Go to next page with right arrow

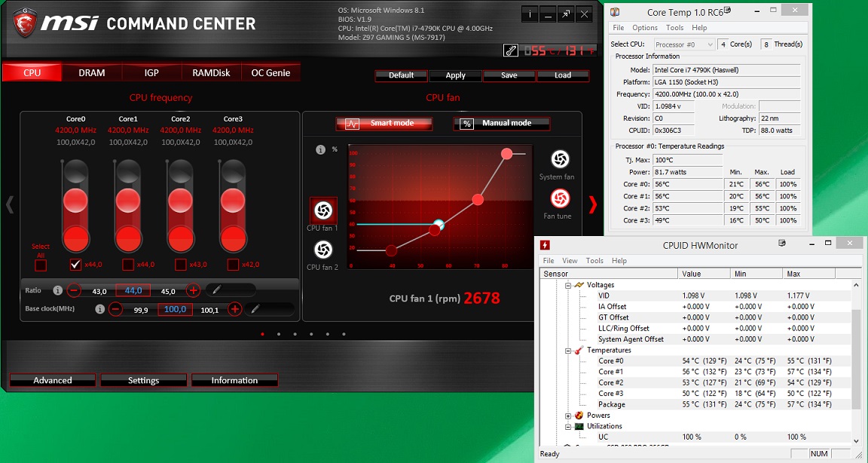click(x=592, y=204)
